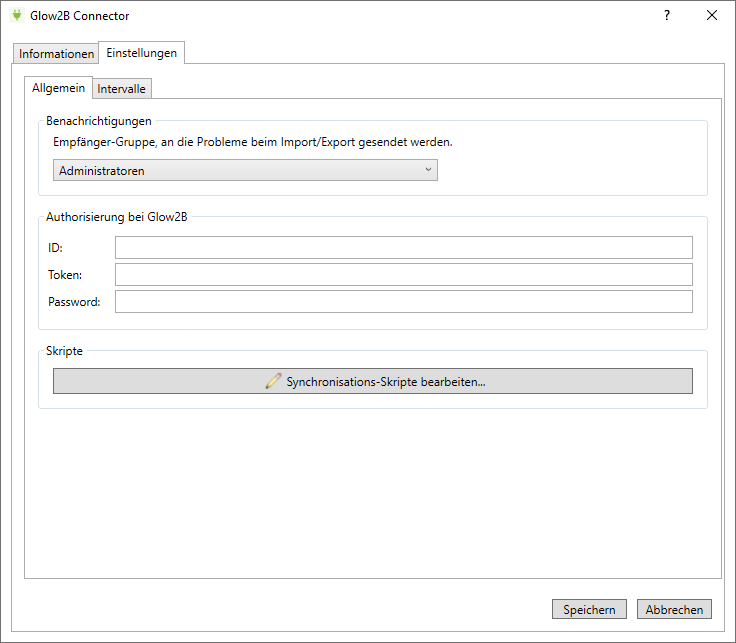
Task: Switch to the Informationen tab
Action: click(56, 54)
